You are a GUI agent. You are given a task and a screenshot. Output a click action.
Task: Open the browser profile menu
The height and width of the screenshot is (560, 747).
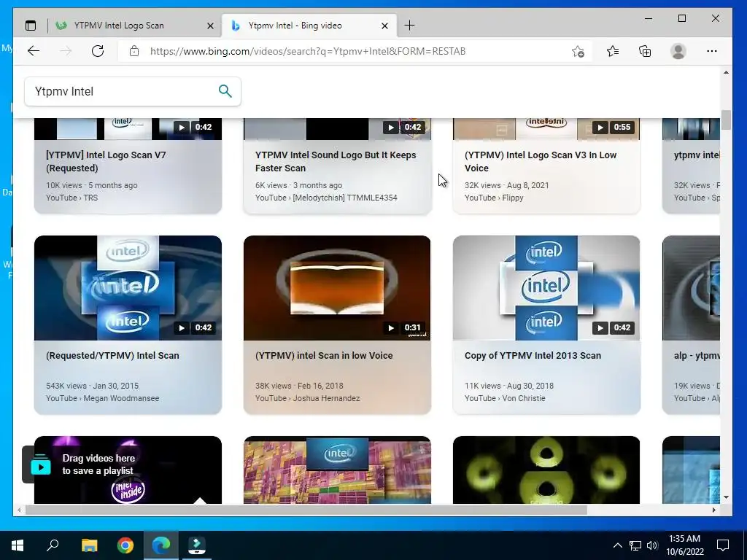[x=678, y=51]
